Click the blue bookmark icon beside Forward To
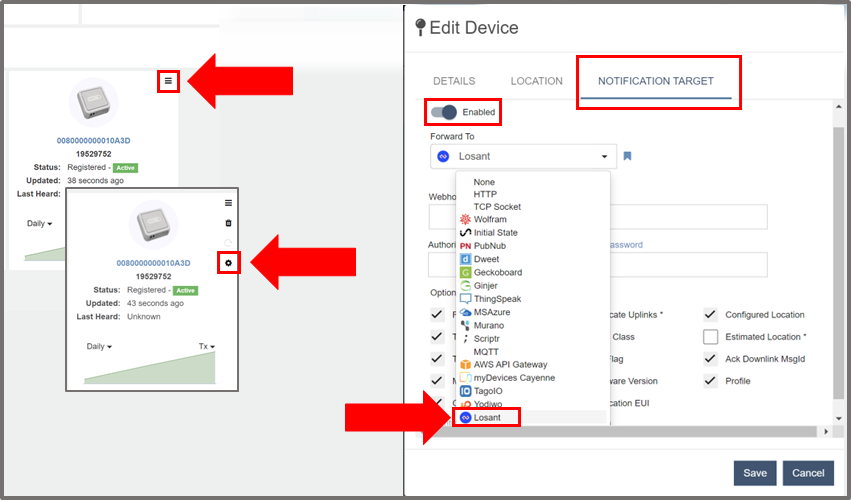Viewport: 851px width, 500px height. tap(627, 156)
